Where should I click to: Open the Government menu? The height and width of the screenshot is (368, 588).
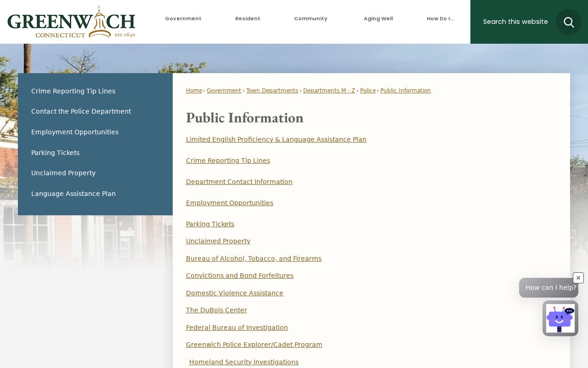coord(183,19)
